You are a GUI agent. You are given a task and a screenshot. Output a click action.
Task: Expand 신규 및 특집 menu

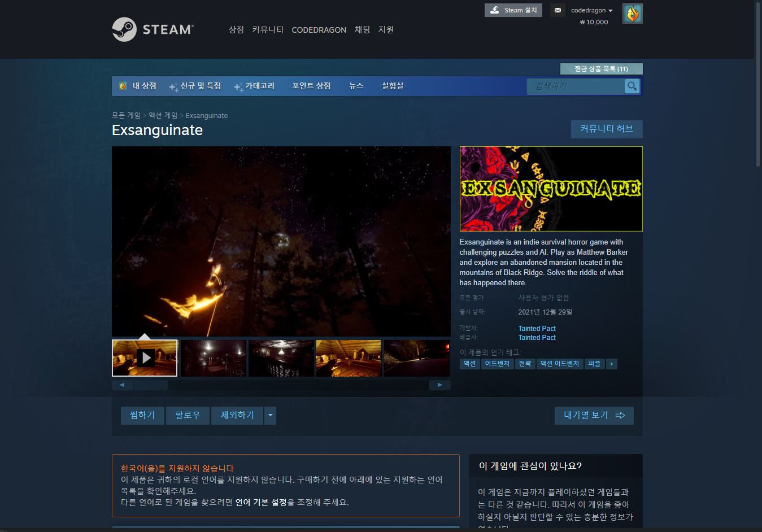(195, 86)
